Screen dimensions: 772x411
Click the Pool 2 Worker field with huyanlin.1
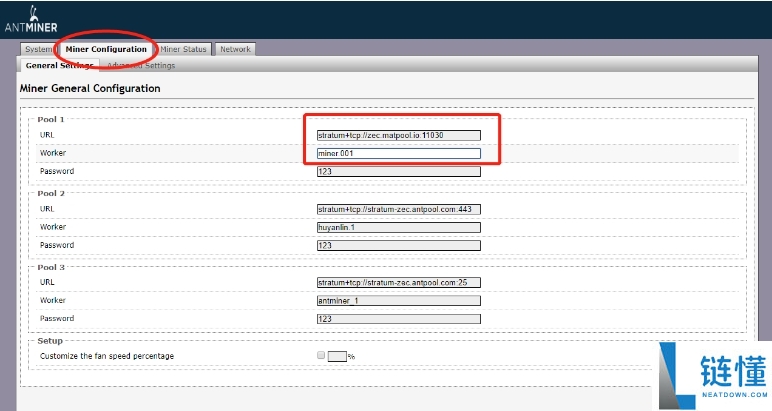pos(398,227)
